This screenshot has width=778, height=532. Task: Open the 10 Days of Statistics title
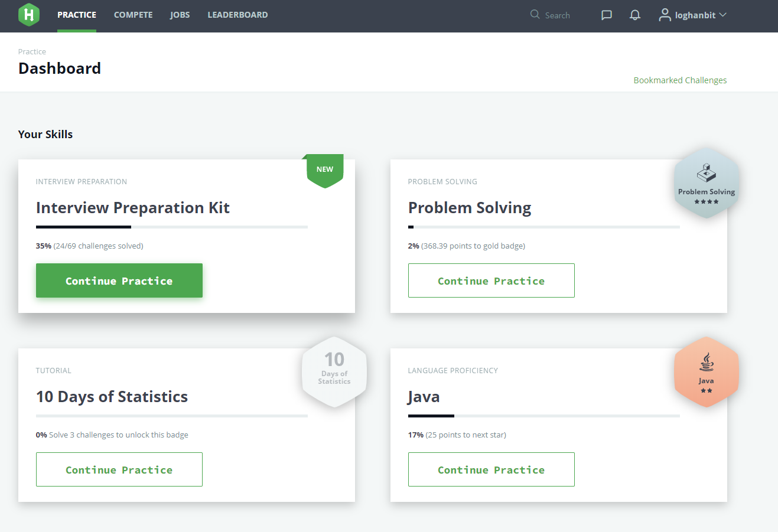(112, 397)
